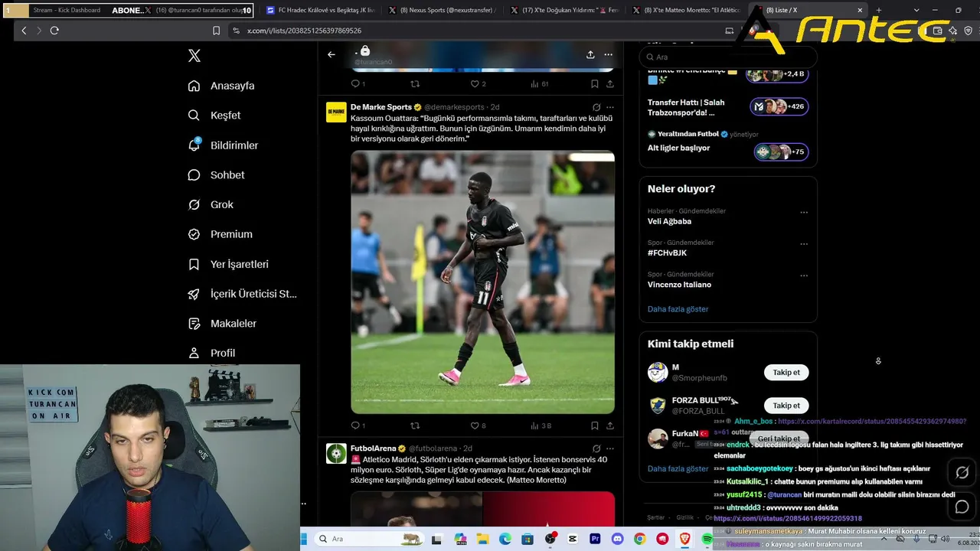Image resolution: width=980 pixels, height=551 pixels.
Task: Open the #FCHvBJK trending hashtag
Action: pyautogui.click(x=668, y=253)
